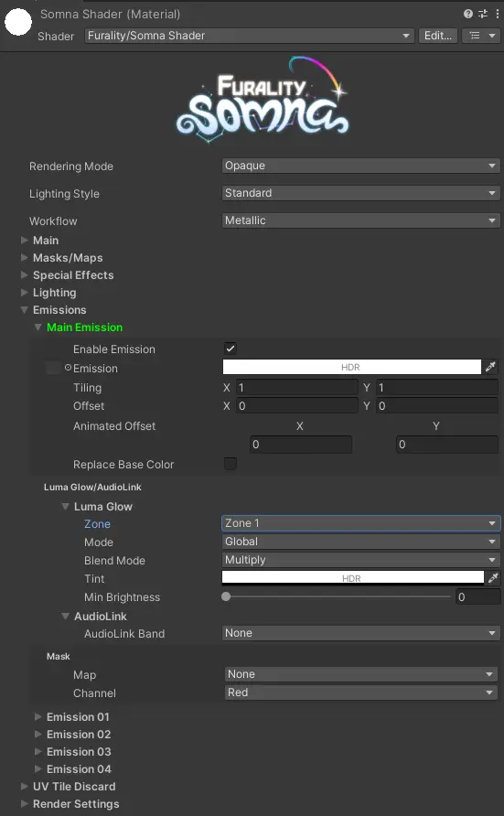Image resolution: width=504 pixels, height=816 pixels.
Task: Open the Mask Channel Red dropdown
Action: point(361,693)
